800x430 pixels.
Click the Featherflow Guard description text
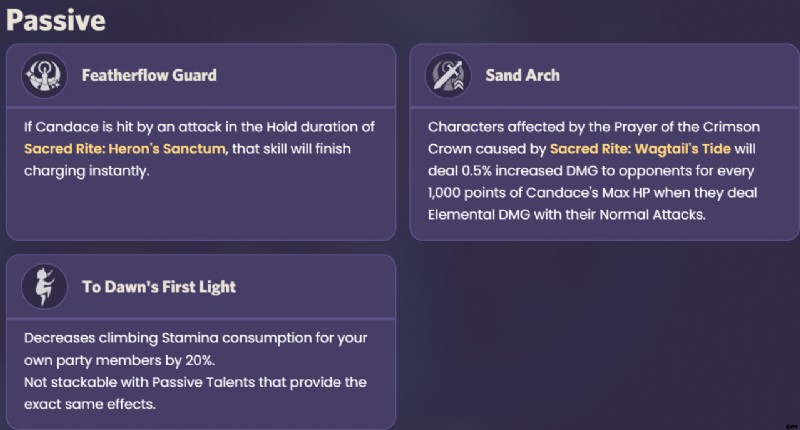click(x=199, y=149)
